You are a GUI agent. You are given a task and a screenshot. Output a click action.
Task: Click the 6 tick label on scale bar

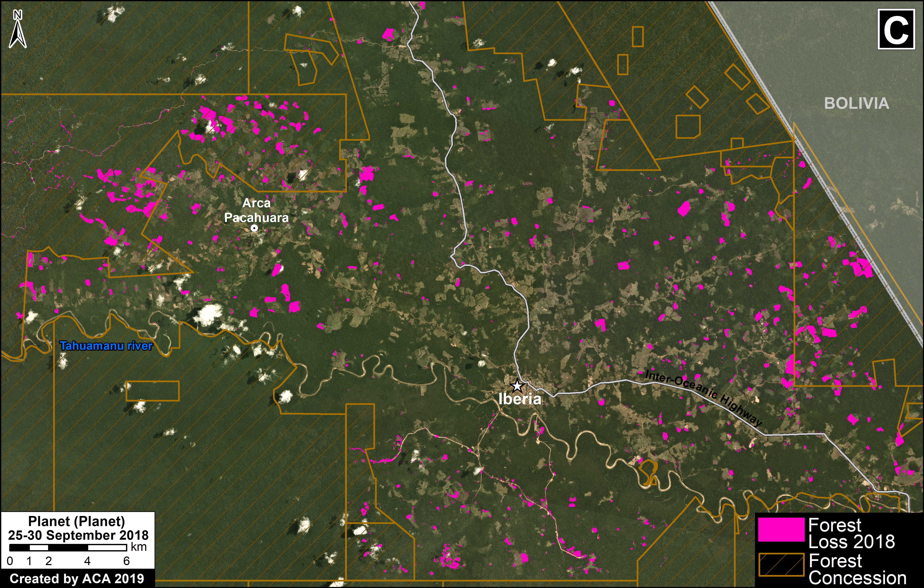pos(127,561)
